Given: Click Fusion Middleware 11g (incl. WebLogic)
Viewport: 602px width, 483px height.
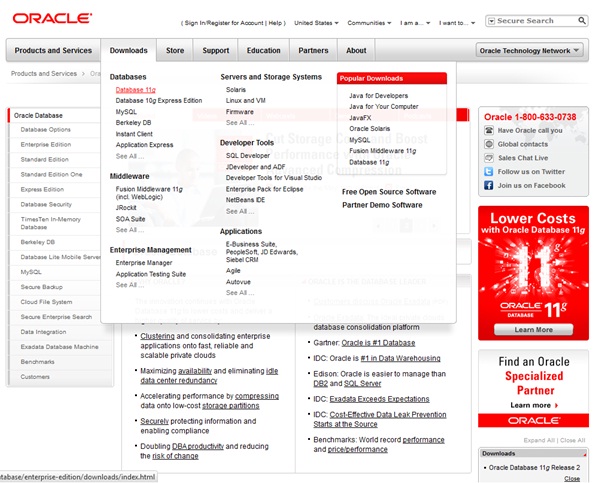Looking at the screenshot, I should coord(149,193).
